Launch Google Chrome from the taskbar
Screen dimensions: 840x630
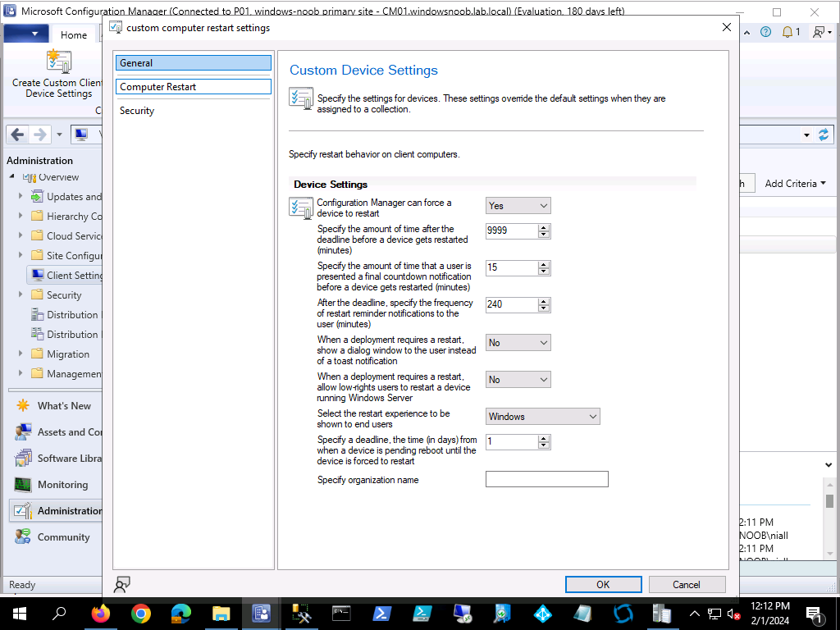pyautogui.click(x=141, y=614)
